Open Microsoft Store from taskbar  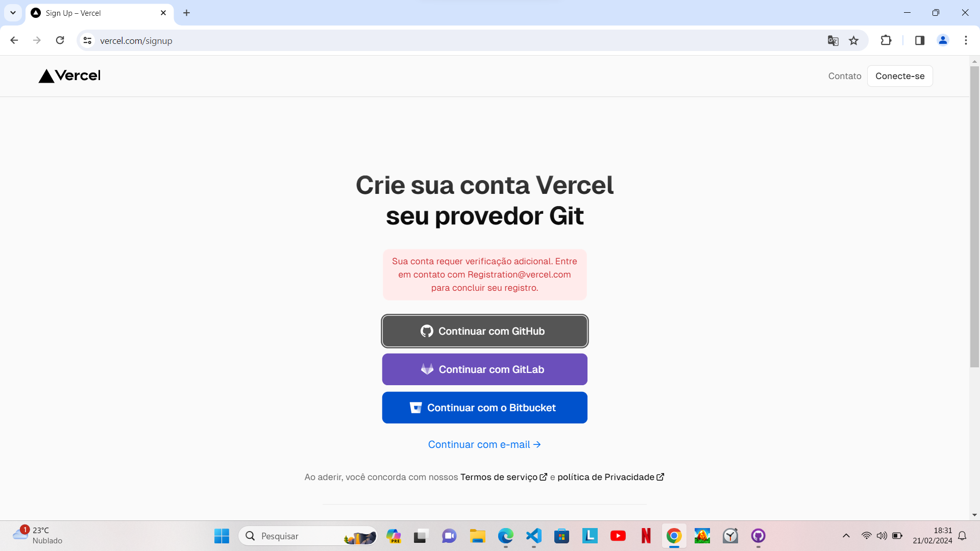562,536
